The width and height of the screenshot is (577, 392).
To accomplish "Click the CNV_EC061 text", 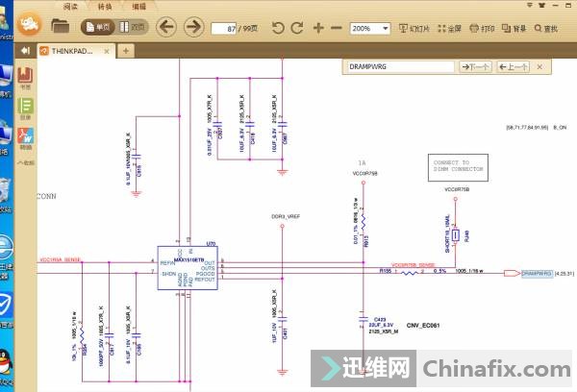I will (x=423, y=326).
